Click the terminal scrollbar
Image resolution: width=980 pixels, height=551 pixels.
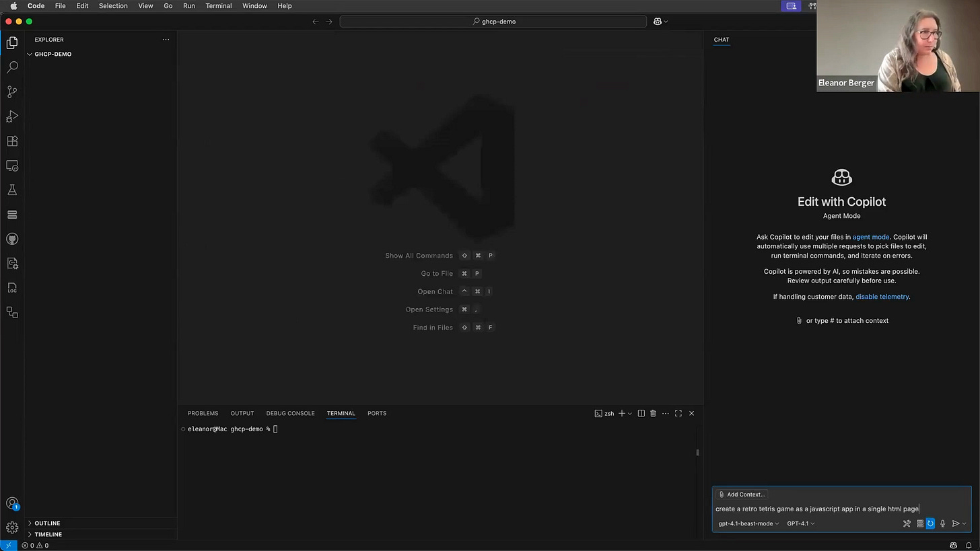pos(697,453)
